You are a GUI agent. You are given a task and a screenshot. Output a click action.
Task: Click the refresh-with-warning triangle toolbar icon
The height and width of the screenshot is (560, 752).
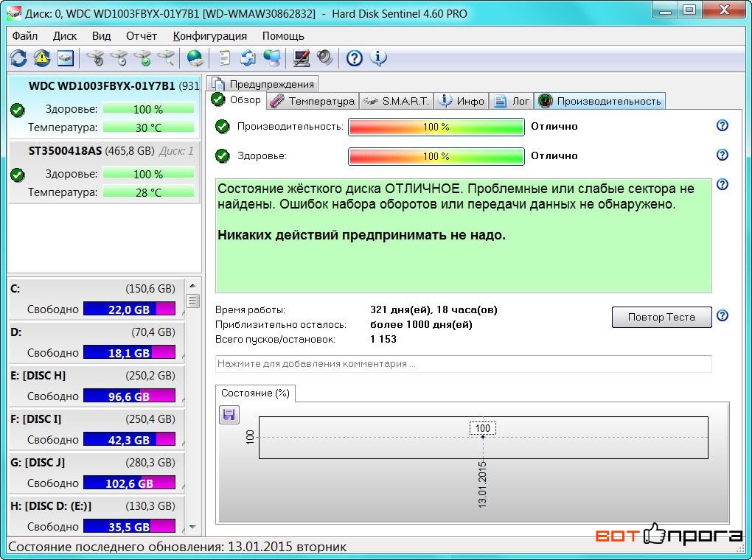42,58
